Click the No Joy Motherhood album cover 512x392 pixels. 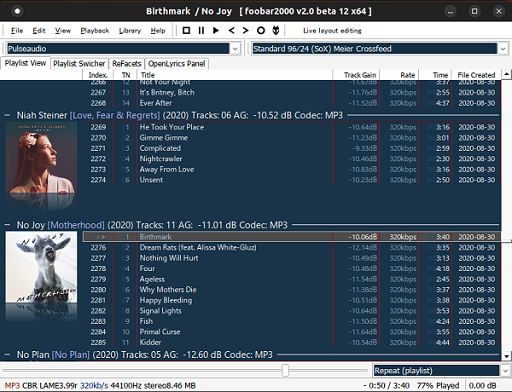(x=41, y=267)
